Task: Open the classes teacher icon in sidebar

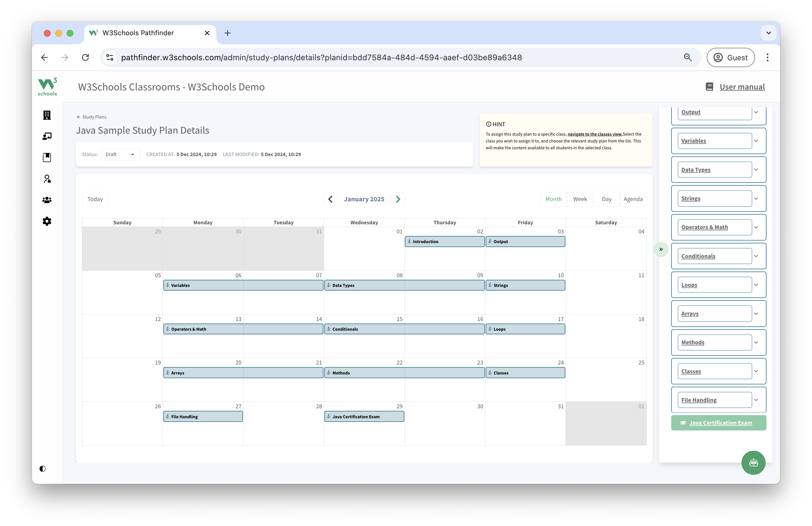Action: [47, 136]
